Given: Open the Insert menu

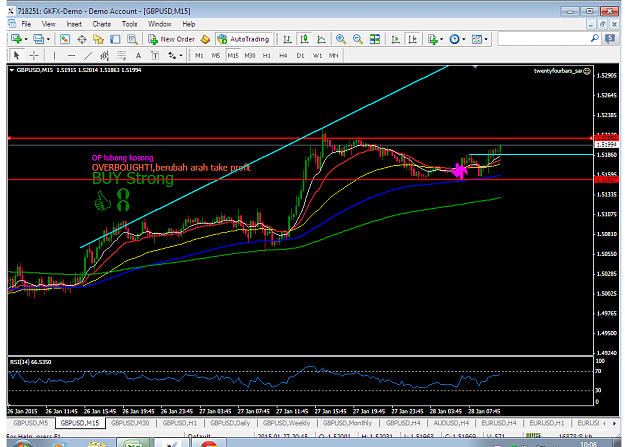Looking at the screenshot, I should [74, 24].
